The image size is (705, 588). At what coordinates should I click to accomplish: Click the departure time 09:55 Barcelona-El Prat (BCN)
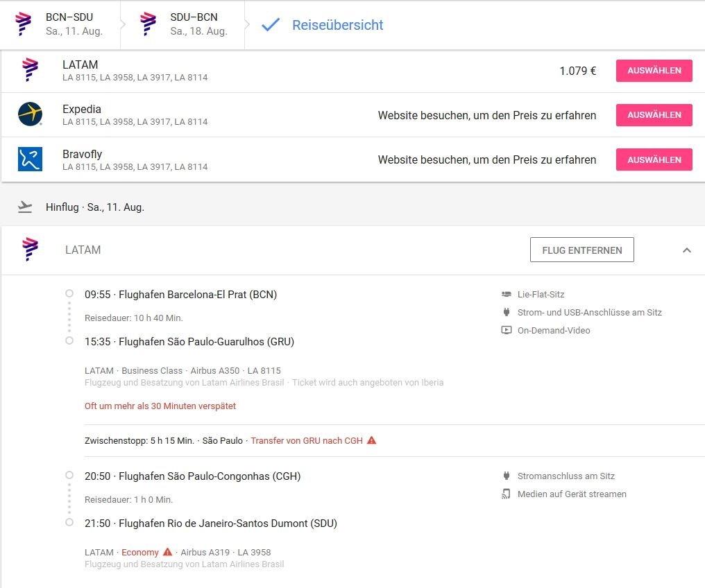point(180,295)
